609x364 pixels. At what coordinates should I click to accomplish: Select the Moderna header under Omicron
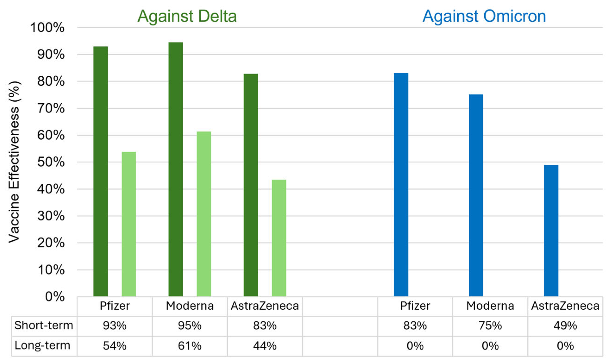[490, 306]
